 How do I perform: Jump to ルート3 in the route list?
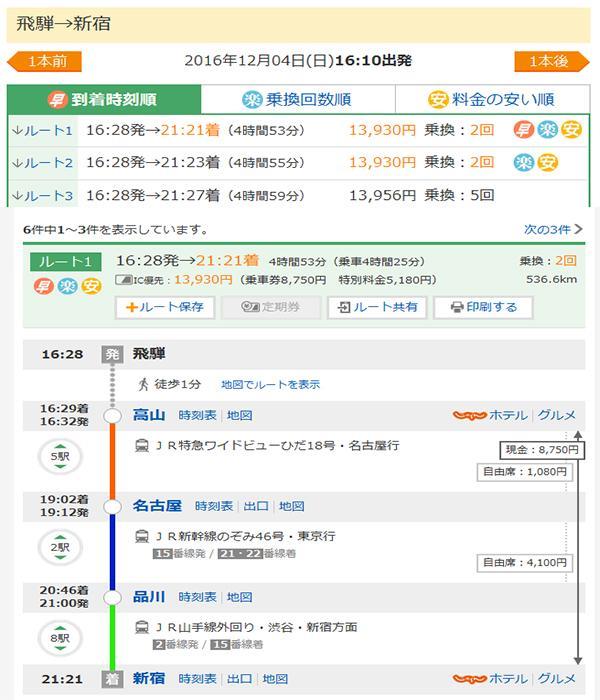click(x=42, y=196)
